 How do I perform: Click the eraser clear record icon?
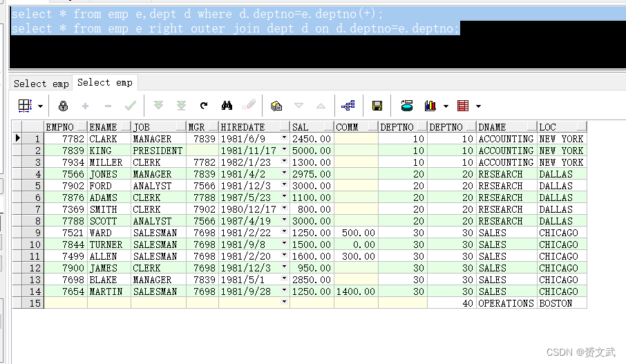tap(249, 105)
